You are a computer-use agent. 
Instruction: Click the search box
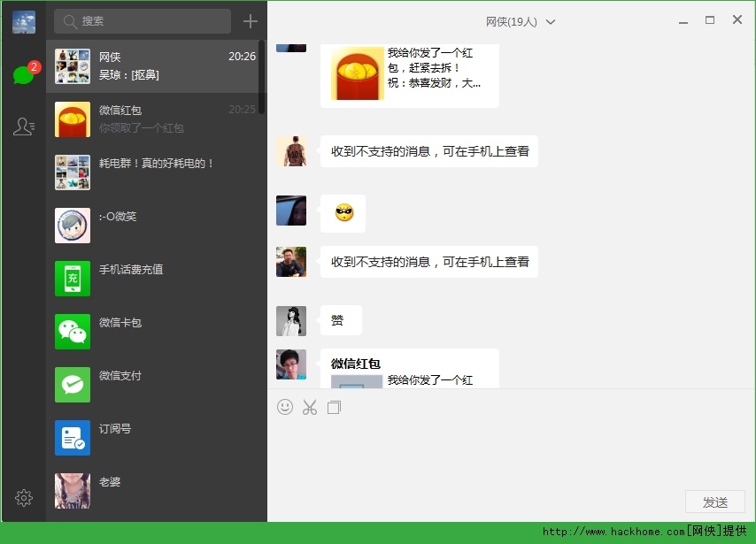[143, 21]
